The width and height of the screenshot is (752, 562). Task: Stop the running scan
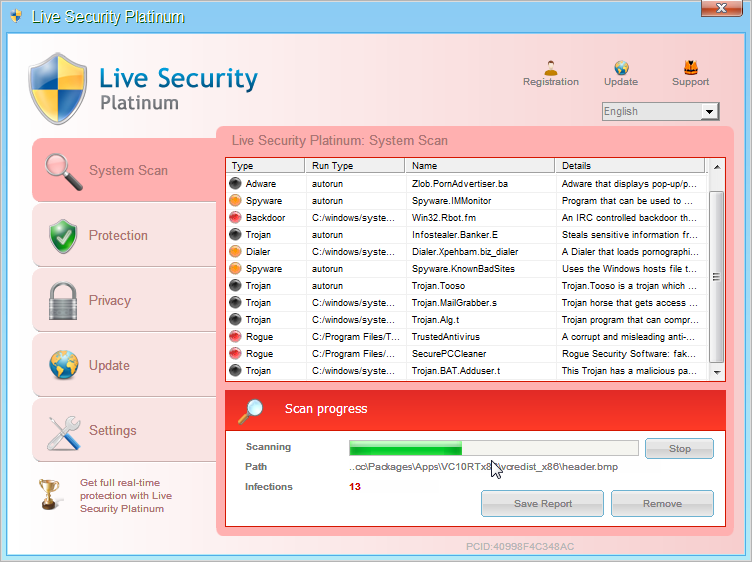pos(679,449)
